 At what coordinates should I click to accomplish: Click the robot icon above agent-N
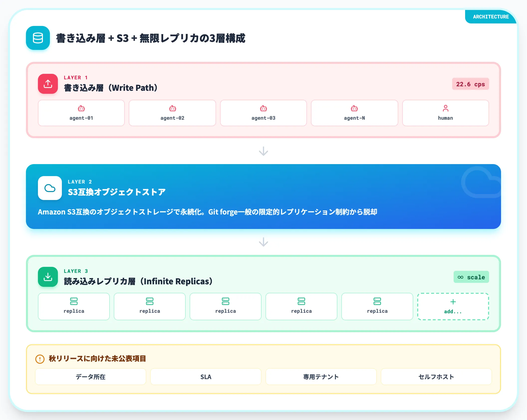pyautogui.click(x=354, y=108)
